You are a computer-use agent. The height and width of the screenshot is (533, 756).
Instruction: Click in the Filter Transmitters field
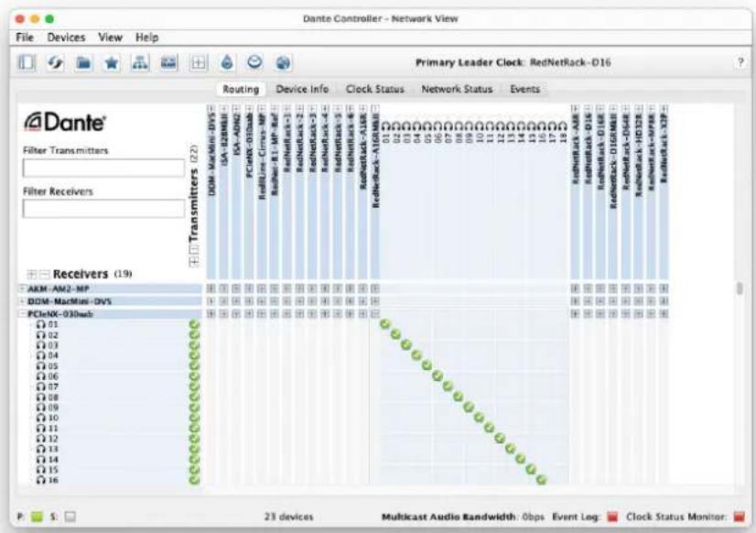tap(103, 168)
